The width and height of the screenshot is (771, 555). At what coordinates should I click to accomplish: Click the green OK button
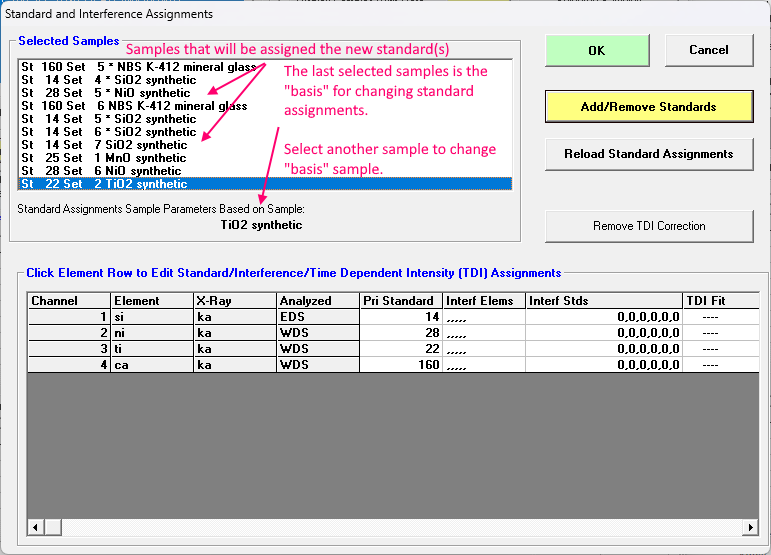tap(597, 50)
